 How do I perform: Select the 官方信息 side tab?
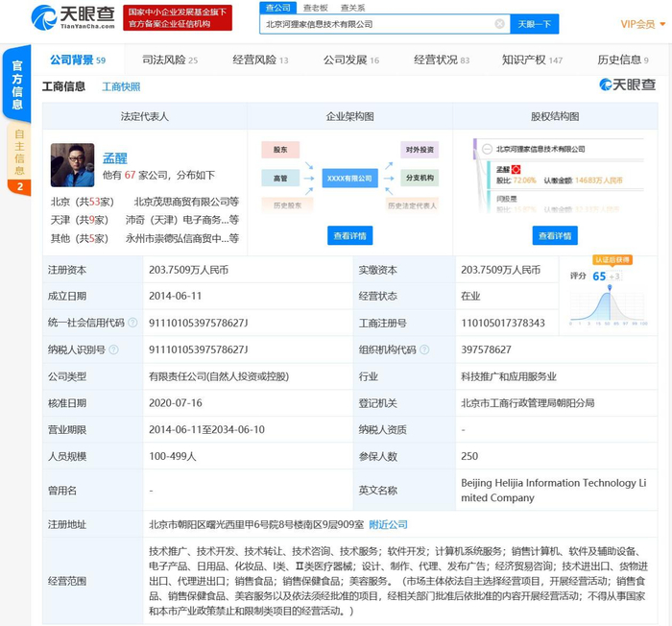tap(16, 84)
